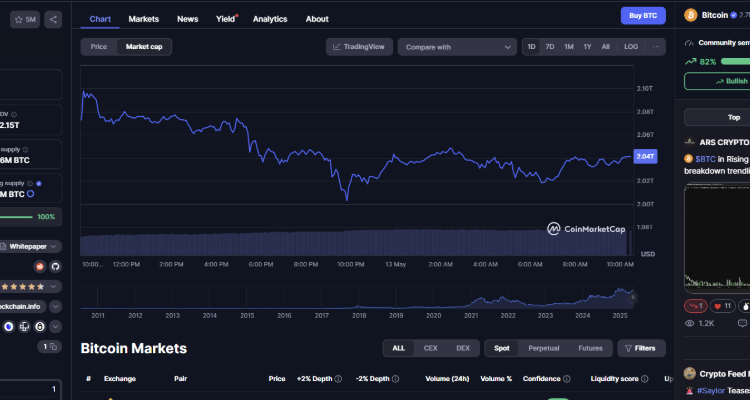The height and width of the screenshot is (400, 750).
Task: Open the Analytics tab
Action: 270,19
